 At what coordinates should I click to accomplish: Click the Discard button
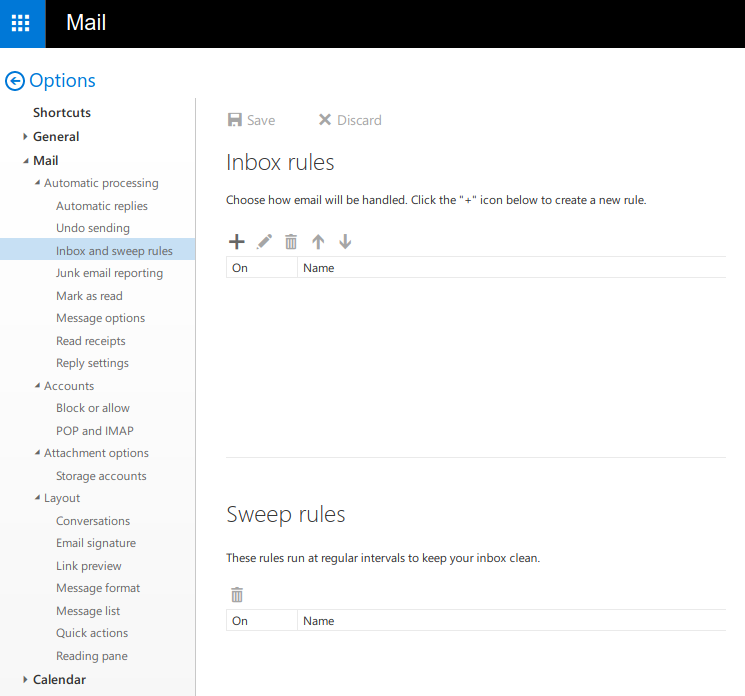coord(350,120)
